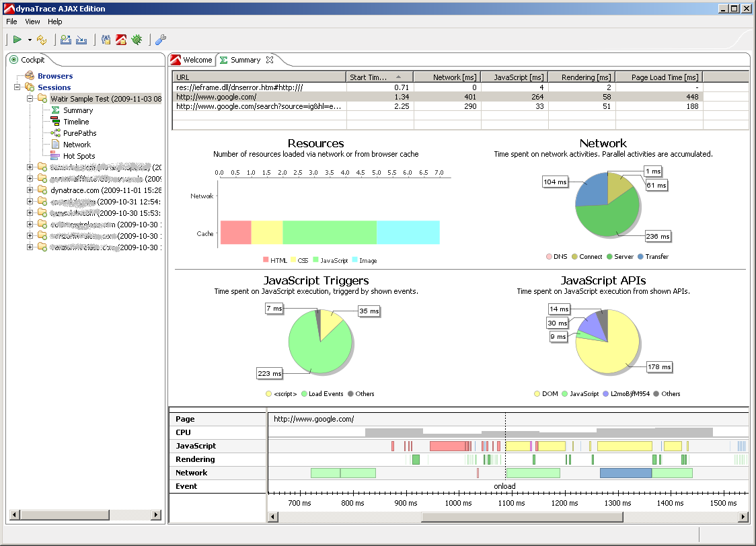
Task: Open the View menu
Action: (32, 22)
